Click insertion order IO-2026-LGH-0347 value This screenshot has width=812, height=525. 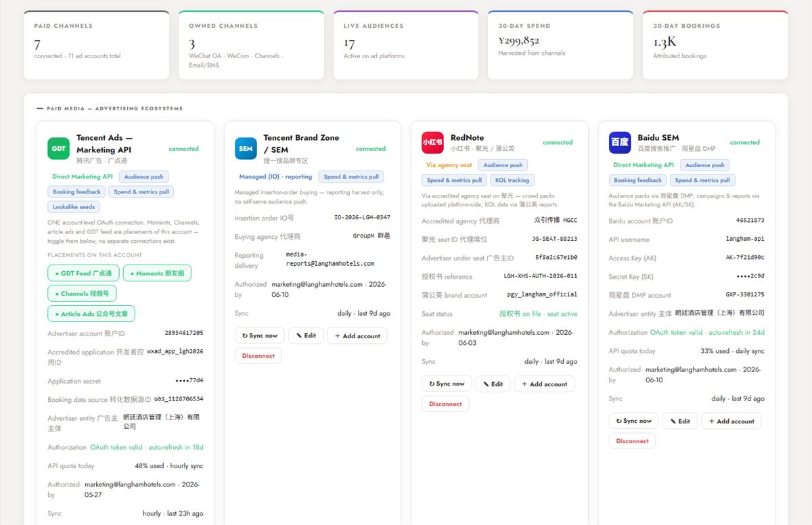point(362,218)
